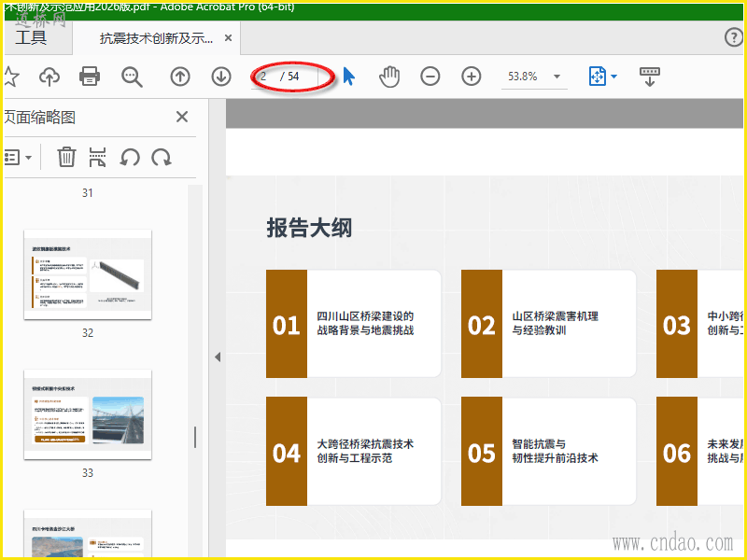Screen dimensions: 747x560
Task: Activate the hand pan tool
Action: (x=389, y=77)
